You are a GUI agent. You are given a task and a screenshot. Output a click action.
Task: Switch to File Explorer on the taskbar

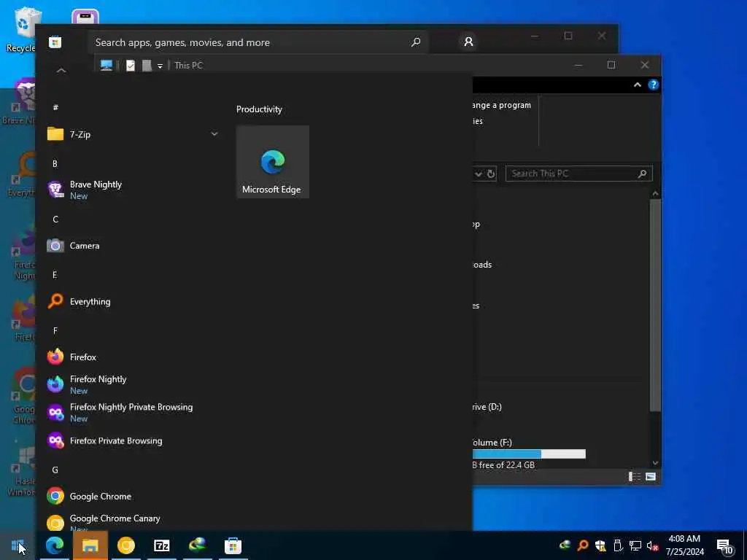click(90, 545)
